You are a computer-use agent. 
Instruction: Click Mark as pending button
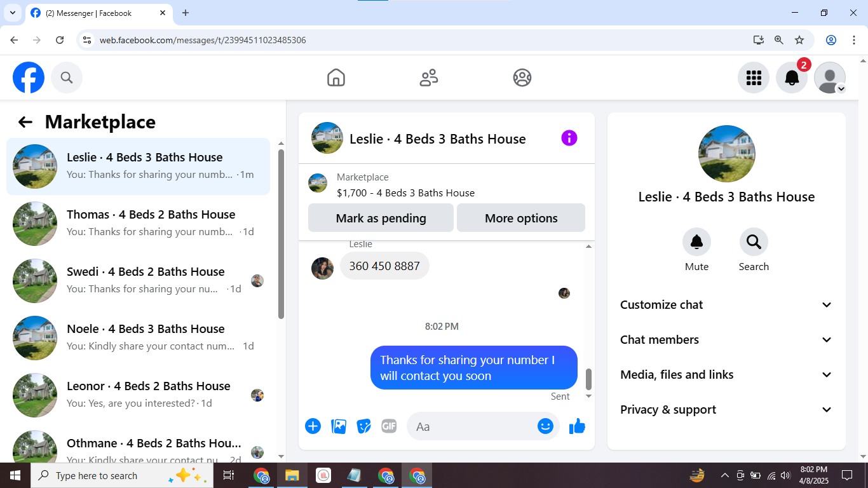[381, 218]
